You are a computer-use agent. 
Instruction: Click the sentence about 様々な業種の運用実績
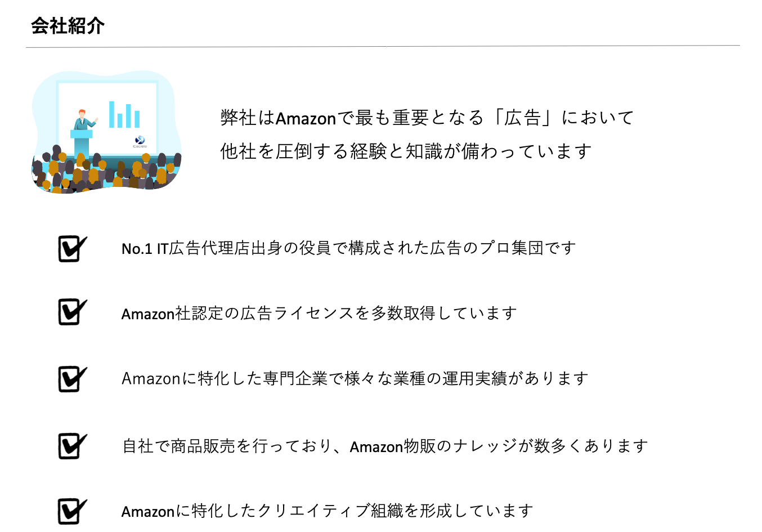pos(355,378)
